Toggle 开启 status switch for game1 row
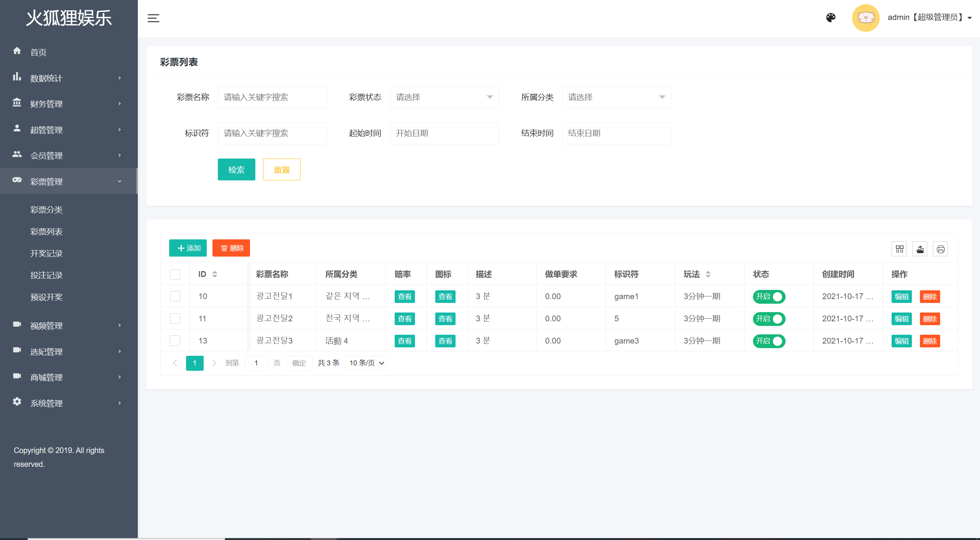This screenshot has height=540, width=980. point(769,297)
